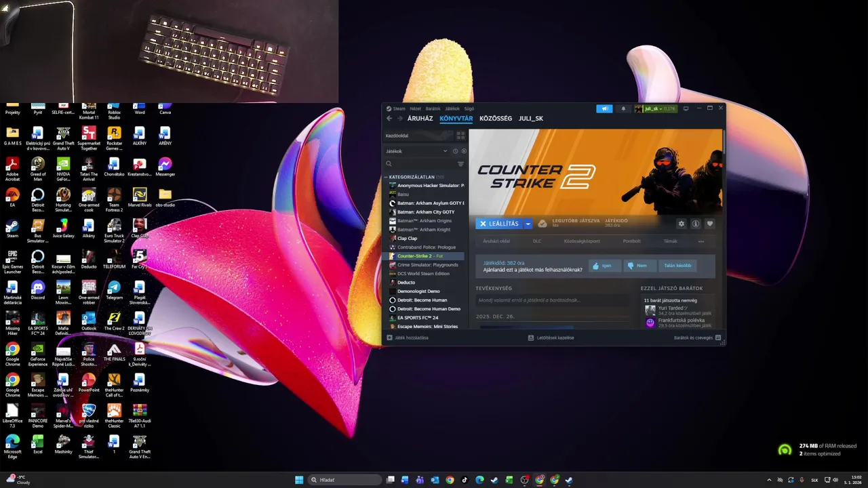Switch Steam to Big Picture mode icon
868x488 pixels.
pos(686,108)
